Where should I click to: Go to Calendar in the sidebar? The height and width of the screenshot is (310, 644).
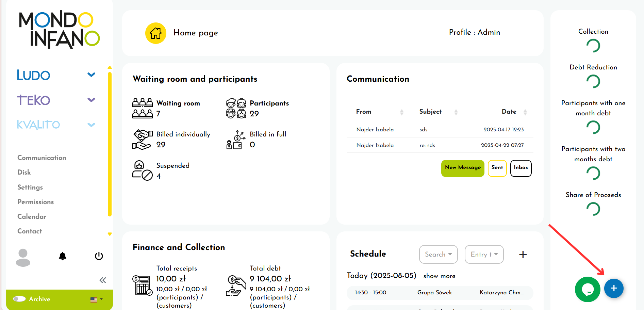pyautogui.click(x=32, y=217)
